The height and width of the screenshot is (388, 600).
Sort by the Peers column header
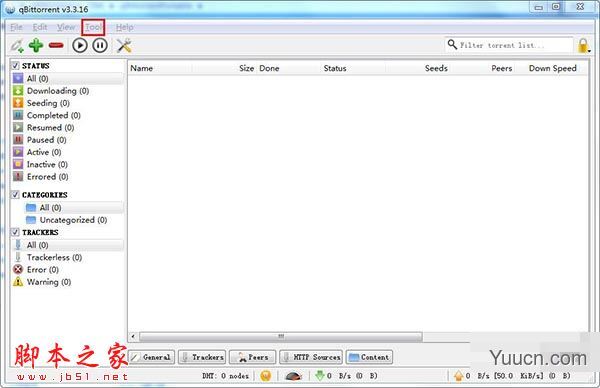(501, 68)
